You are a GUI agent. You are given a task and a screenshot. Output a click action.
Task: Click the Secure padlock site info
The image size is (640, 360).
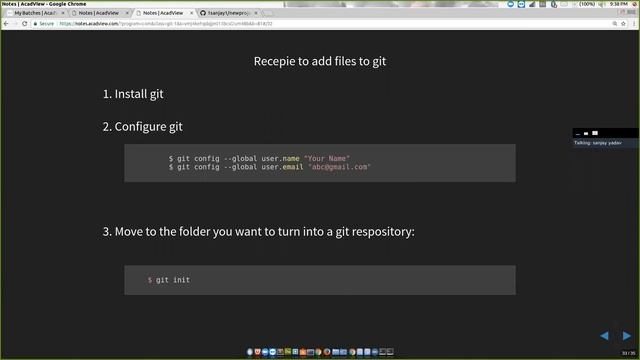click(x=44, y=24)
